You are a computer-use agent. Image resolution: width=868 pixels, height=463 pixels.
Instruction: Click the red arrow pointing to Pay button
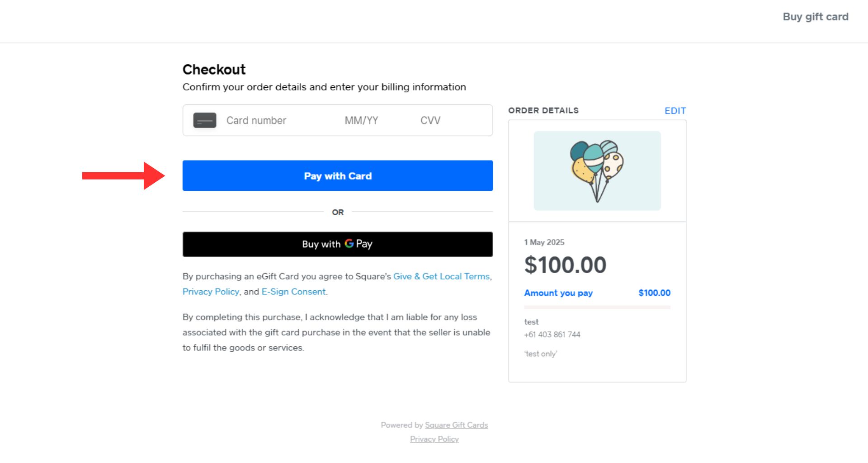(x=123, y=176)
